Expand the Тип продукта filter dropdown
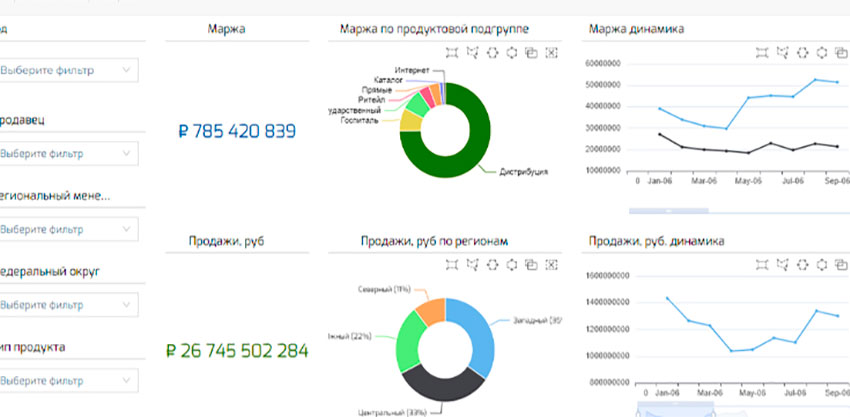The width and height of the screenshot is (850, 417). pyautogui.click(x=68, y=380)
